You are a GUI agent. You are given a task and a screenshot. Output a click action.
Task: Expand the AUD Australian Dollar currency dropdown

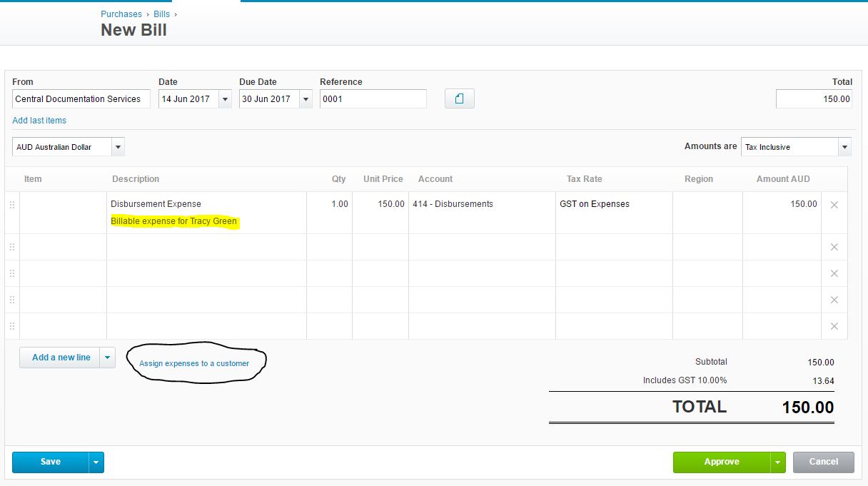point(118,147)
